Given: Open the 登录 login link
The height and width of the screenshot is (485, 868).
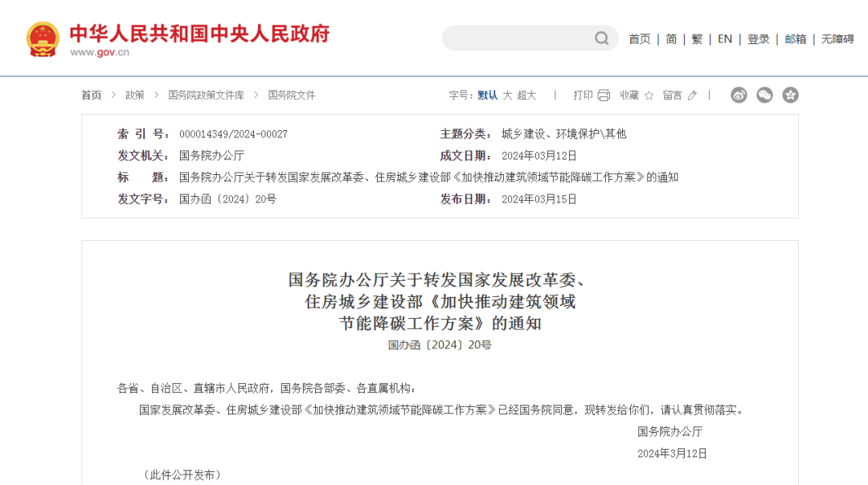Looking at the screenshot, I should (x=759, y=39).
